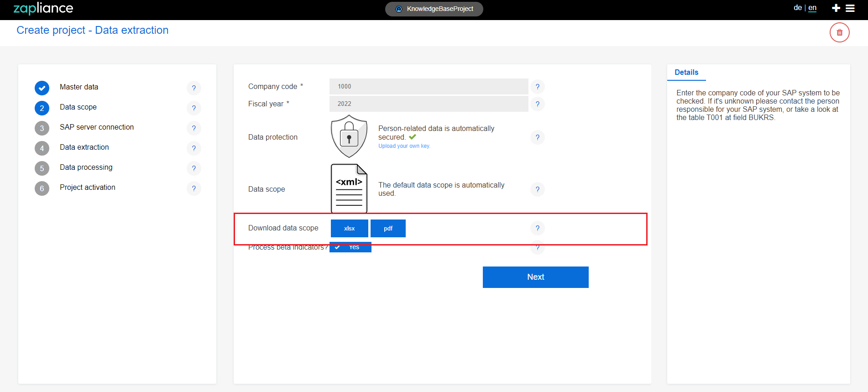The image size is (868, 392).
Task: Toggle the Process beta indicators Yes switch
Action: 350,247
